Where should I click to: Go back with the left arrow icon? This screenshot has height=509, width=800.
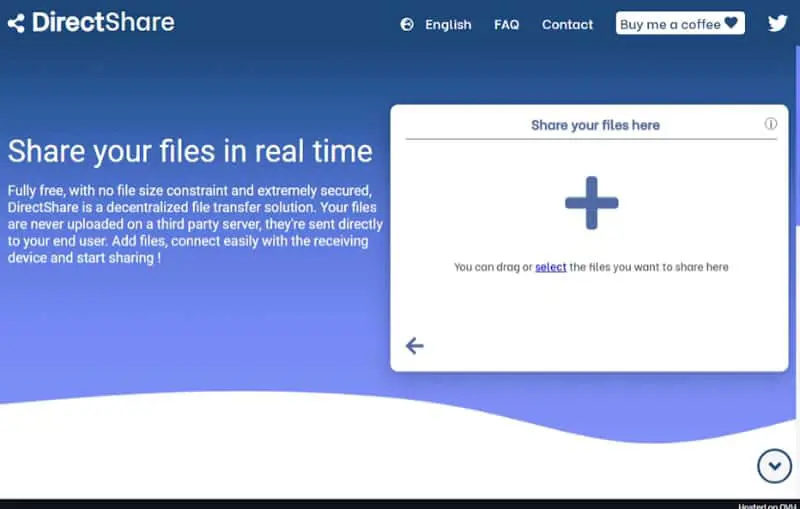(414, 346)
